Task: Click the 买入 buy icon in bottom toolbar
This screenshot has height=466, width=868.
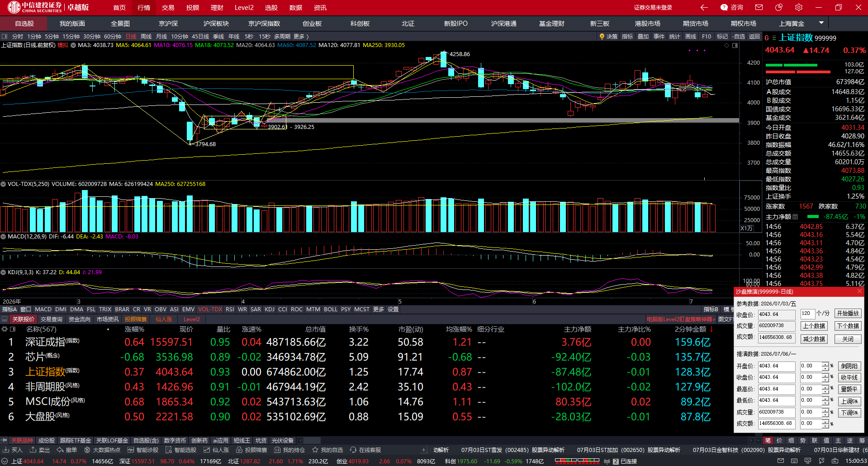Action: tap(5, 450)
